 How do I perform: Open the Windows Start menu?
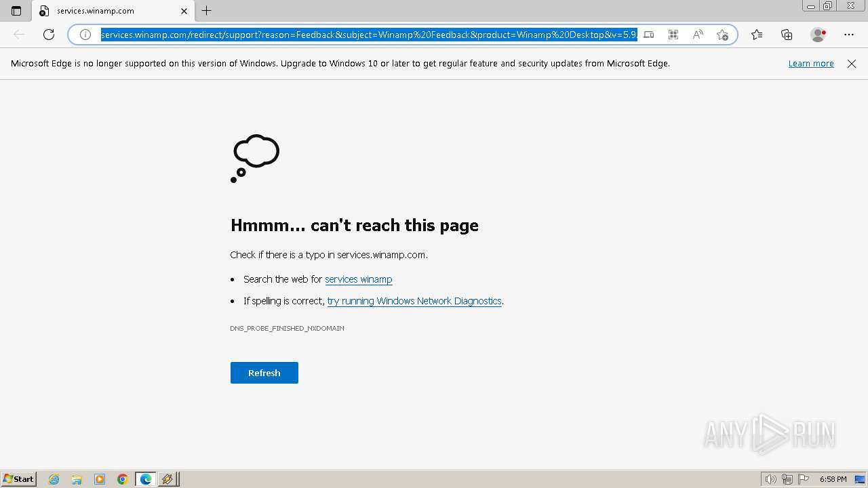(x=19, y=479)
